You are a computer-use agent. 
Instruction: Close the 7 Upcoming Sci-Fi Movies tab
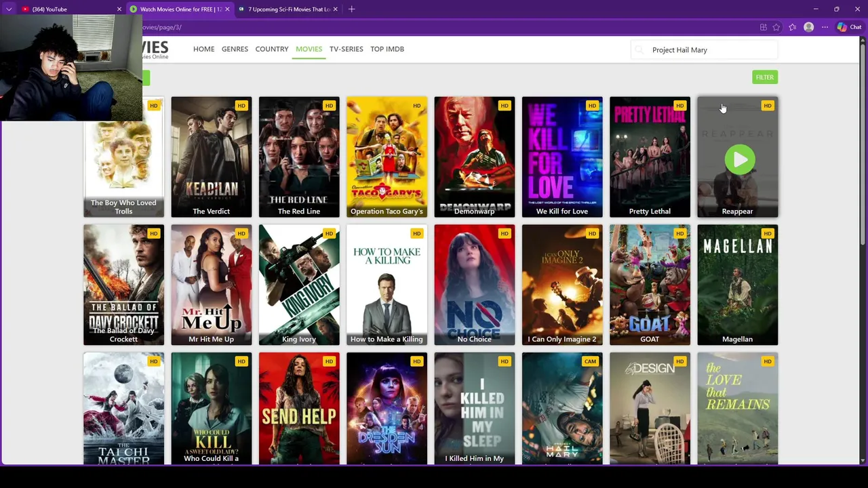tap(335, 9)
